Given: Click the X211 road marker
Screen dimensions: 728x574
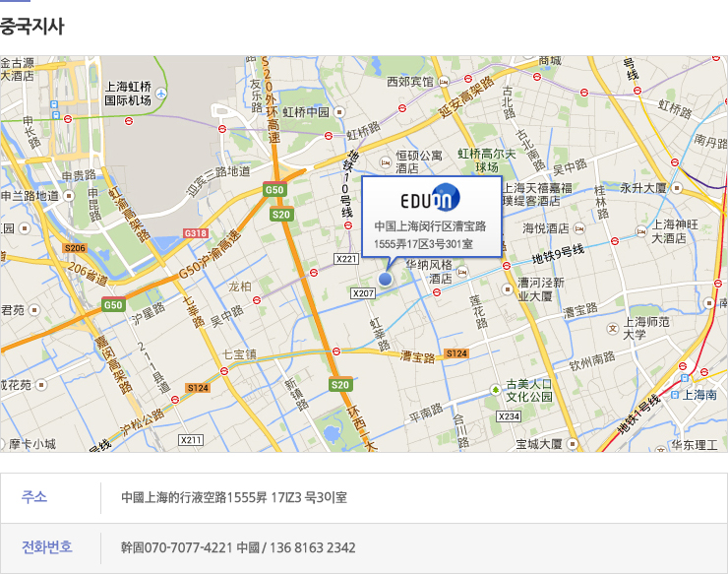Looking at the screenshot, I should 191,440.
